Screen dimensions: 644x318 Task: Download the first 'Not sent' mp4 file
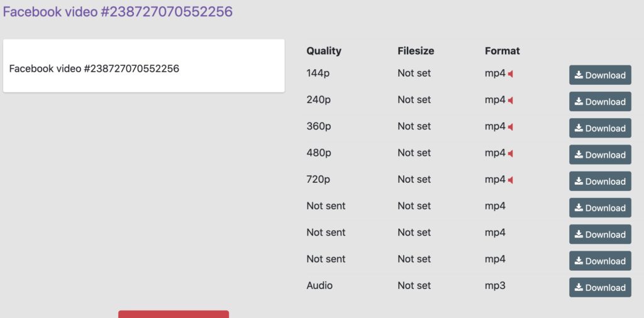[600, 208]
